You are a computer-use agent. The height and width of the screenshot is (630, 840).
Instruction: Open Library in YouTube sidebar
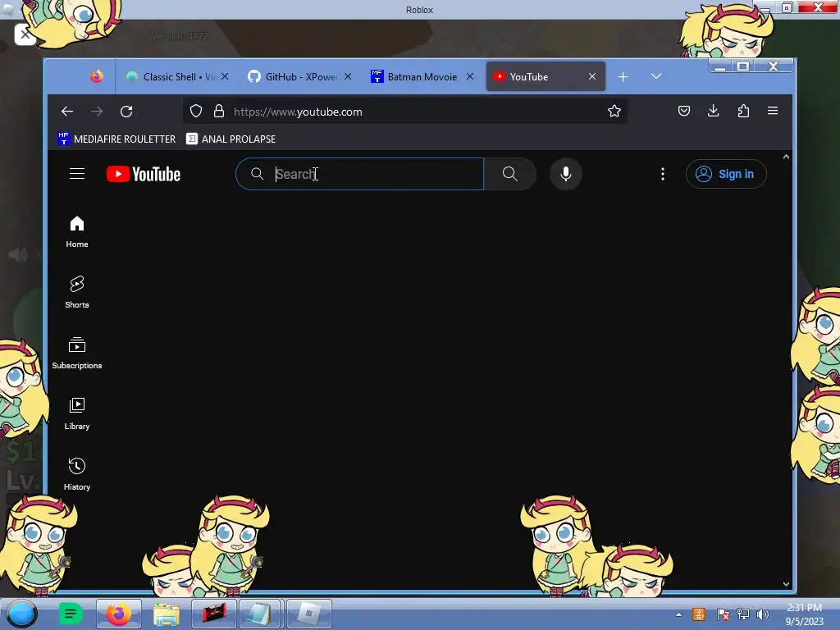(x=77, y=413)
